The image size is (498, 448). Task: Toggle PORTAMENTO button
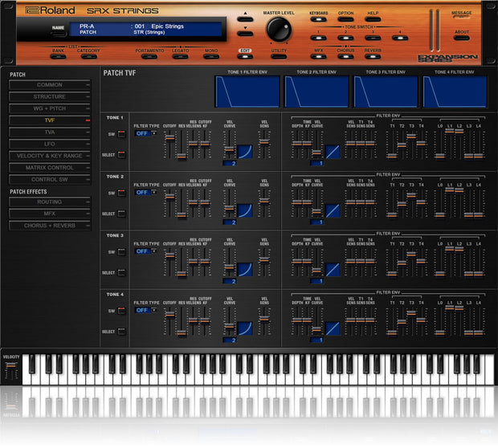149,57
